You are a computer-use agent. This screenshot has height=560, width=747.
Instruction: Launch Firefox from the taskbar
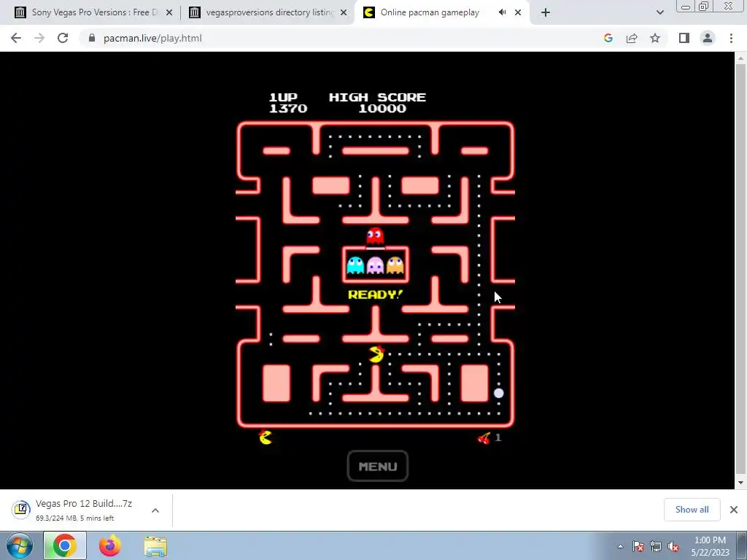click(x=110, y=545)
